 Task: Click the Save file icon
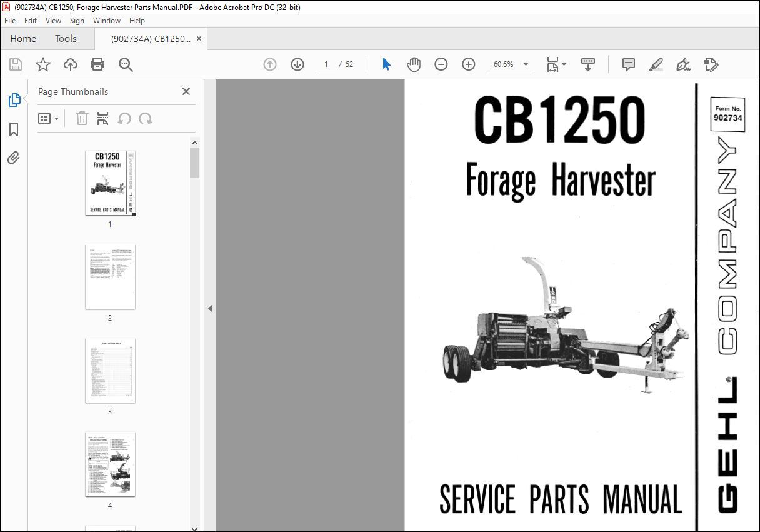coord(16,64)
